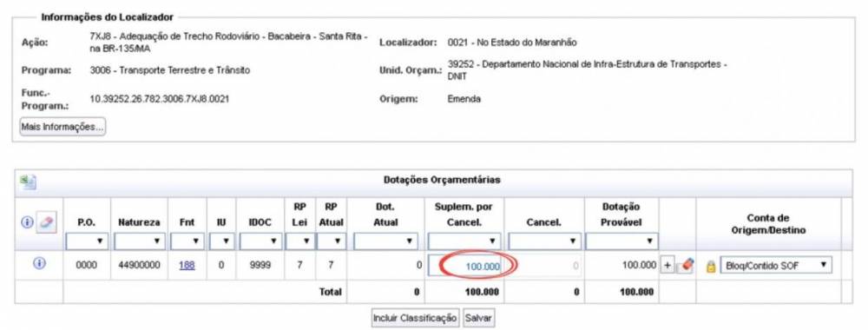Export table using the spreadsheet icon
This screenshot has height=330, width=868.
[x=28, y=182]
